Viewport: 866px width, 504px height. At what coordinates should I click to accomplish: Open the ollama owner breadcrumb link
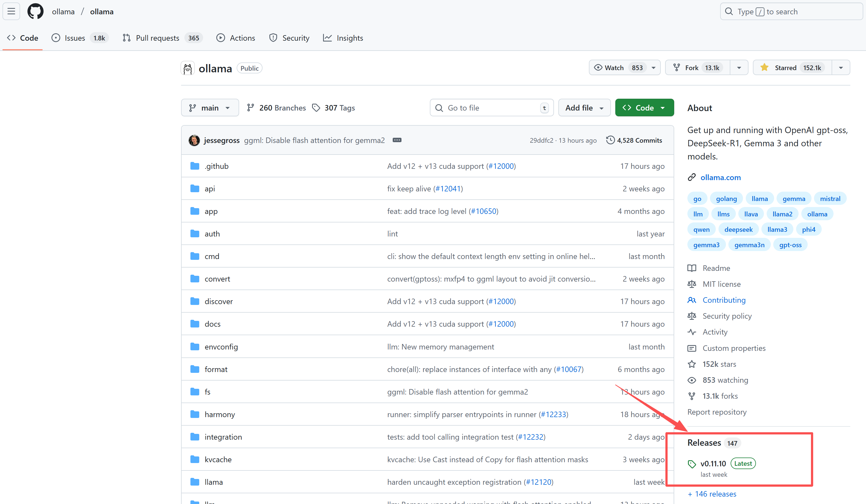click(x=63, y=12)
